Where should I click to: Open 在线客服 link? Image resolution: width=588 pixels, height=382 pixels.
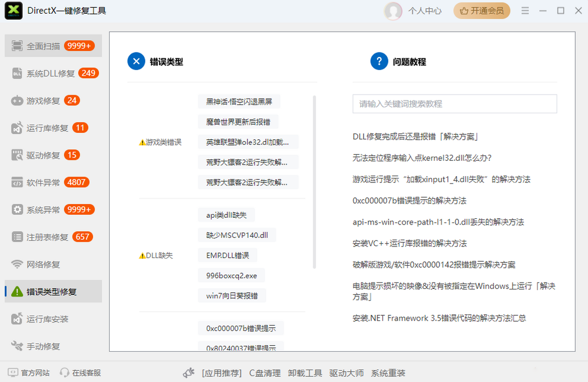pos(87,373)
